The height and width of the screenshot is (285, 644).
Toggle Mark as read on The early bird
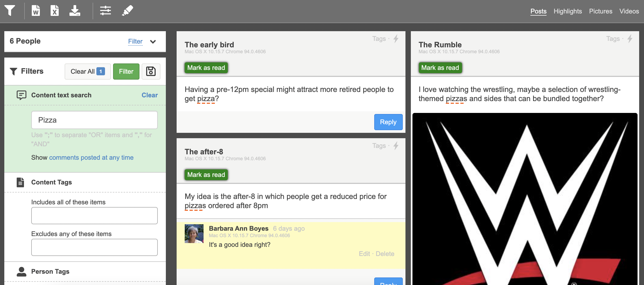coord(206,68)
